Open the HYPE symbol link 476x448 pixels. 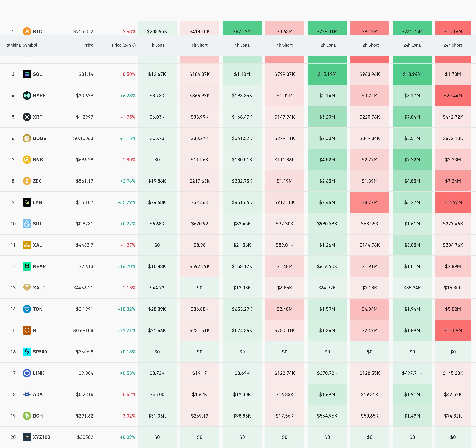tap(39, 96)
